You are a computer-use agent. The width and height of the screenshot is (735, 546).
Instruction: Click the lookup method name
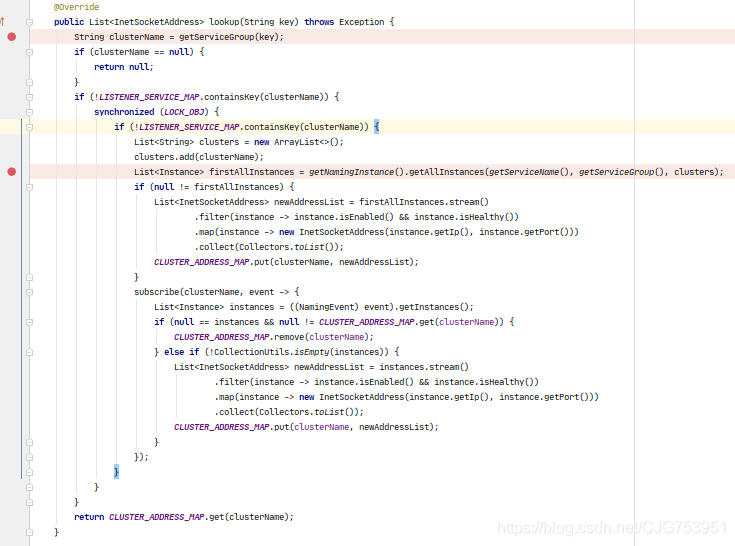coord(224,22)
